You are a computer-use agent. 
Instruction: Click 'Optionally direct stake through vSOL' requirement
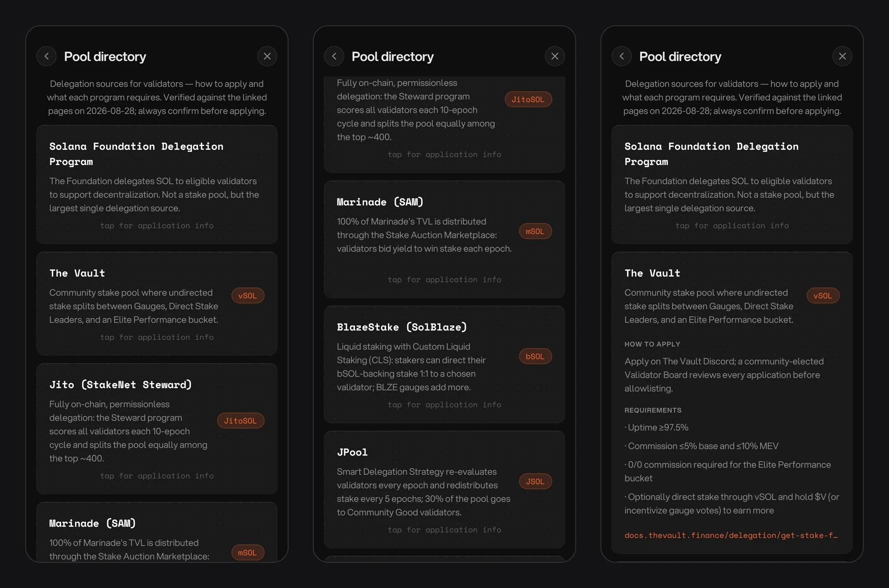click(x=732, y=504)
